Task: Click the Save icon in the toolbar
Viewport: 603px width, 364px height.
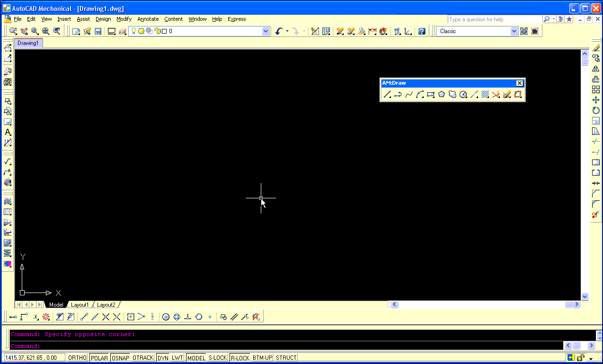Action: pyautogui.click(x=98, y=31)
